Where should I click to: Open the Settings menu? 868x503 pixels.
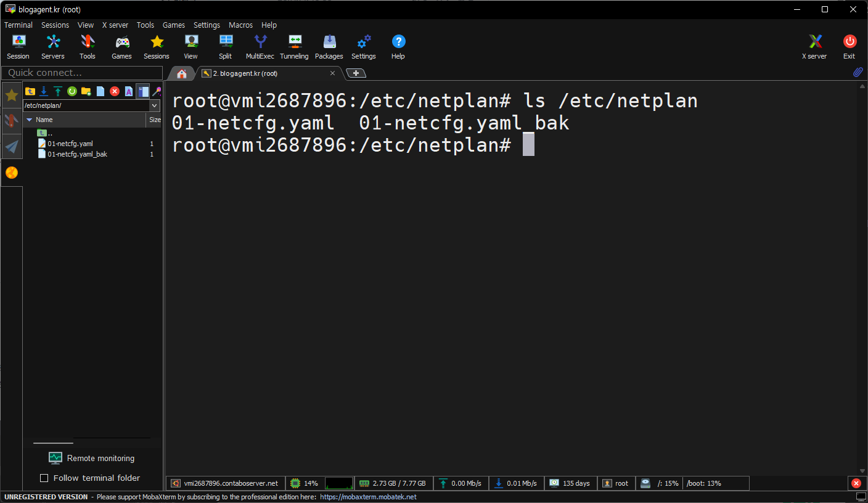[x=207, y=25]
